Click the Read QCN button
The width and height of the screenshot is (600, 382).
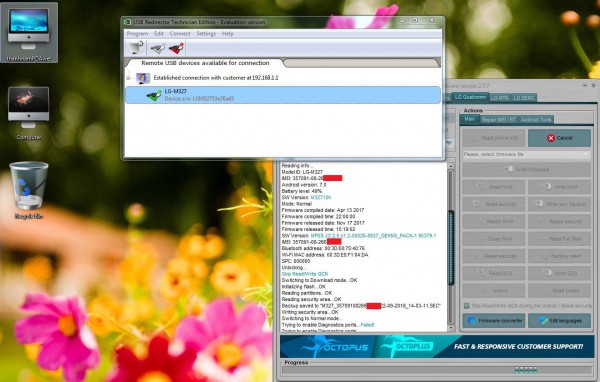[494, 273]
